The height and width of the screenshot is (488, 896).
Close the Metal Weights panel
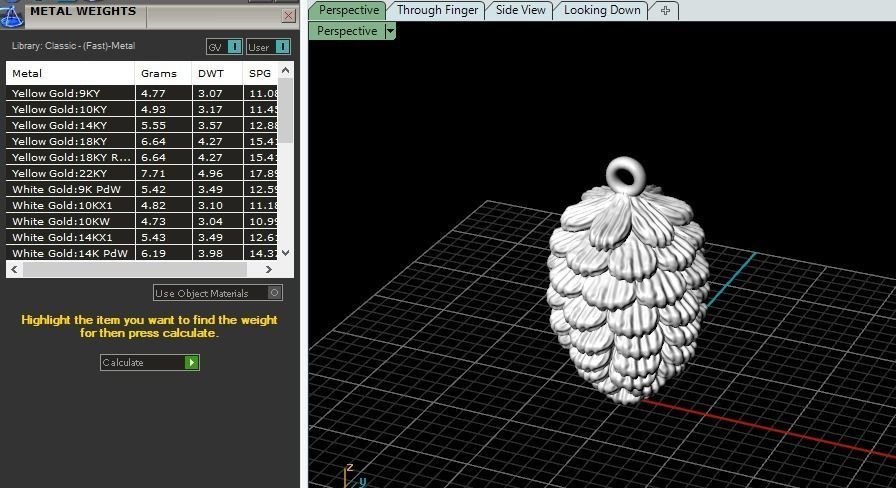pyautogui.click(x=289, y=15)
